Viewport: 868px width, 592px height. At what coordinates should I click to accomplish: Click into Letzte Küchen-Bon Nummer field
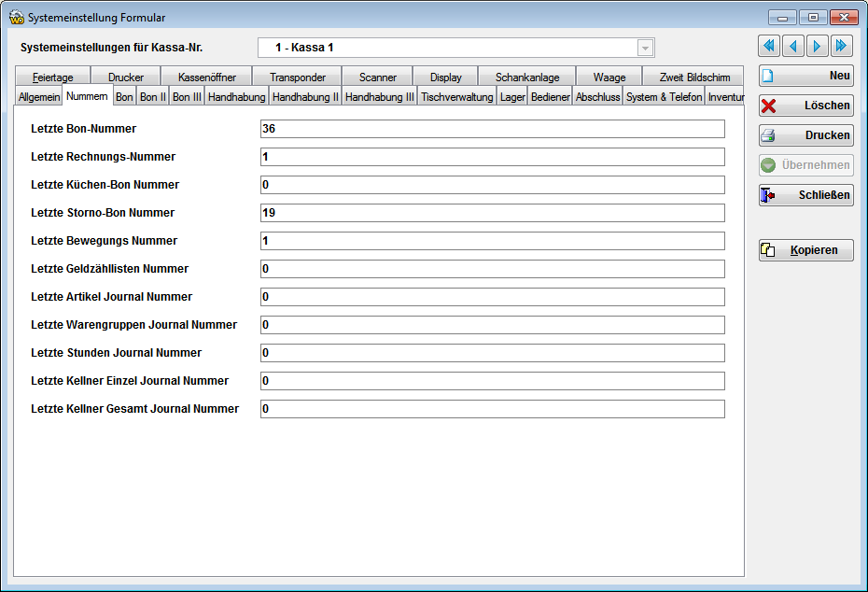tap(492, 185)
